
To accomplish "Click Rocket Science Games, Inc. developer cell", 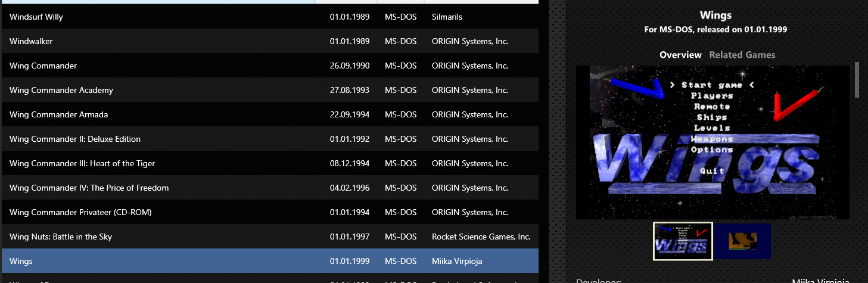I will [481, 237].
